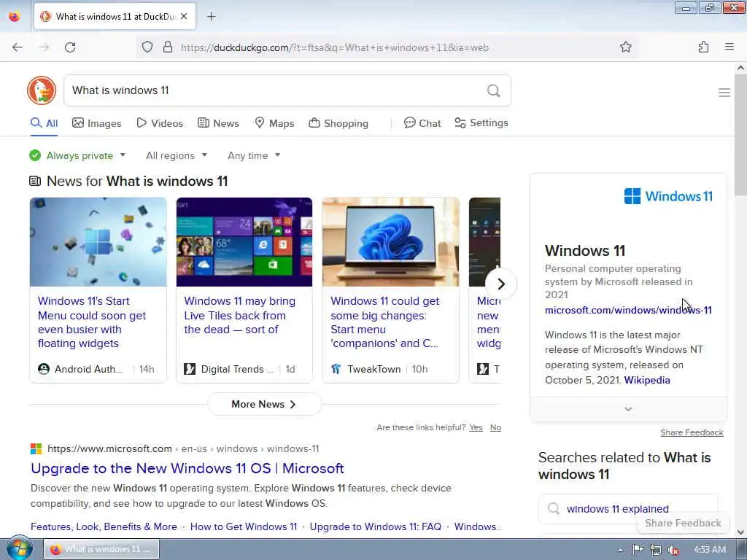Open the extensions puzzle icon
The height and width of the screenshot is (560, 747).
pos(703,47)
